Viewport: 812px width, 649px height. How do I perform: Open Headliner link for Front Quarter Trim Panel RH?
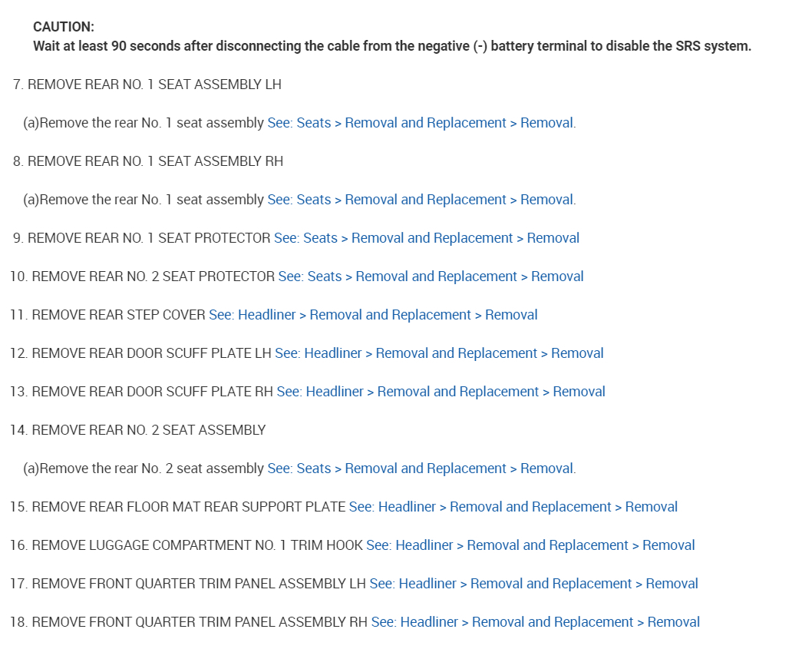535,622
